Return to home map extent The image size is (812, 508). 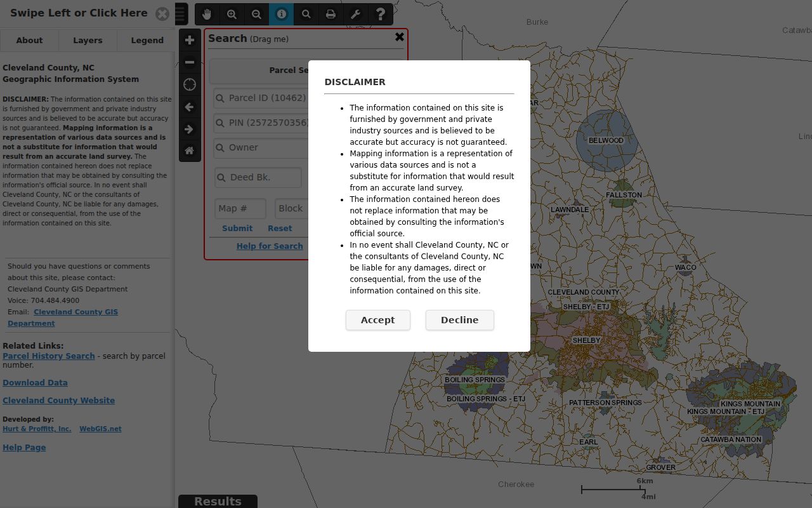coord(190,150)
